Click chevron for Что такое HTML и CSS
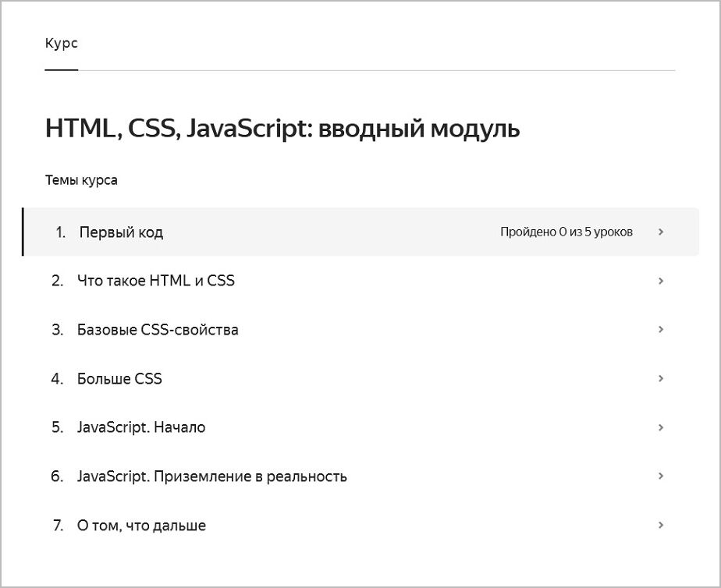 661,281
